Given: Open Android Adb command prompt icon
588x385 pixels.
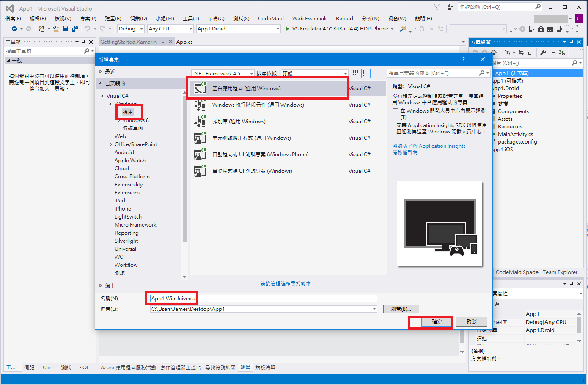Looking at the screenshot, I should pyautogui.click(x=550, y=29).
